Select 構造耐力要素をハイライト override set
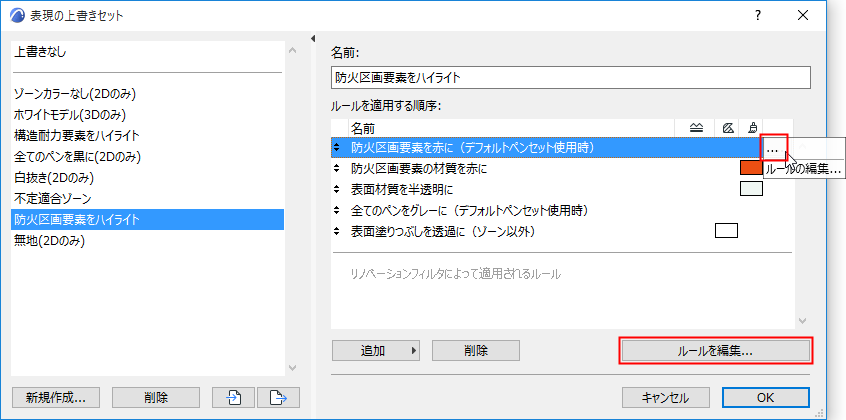This screenshot has height=420, width=846. (x=147, y=136)
